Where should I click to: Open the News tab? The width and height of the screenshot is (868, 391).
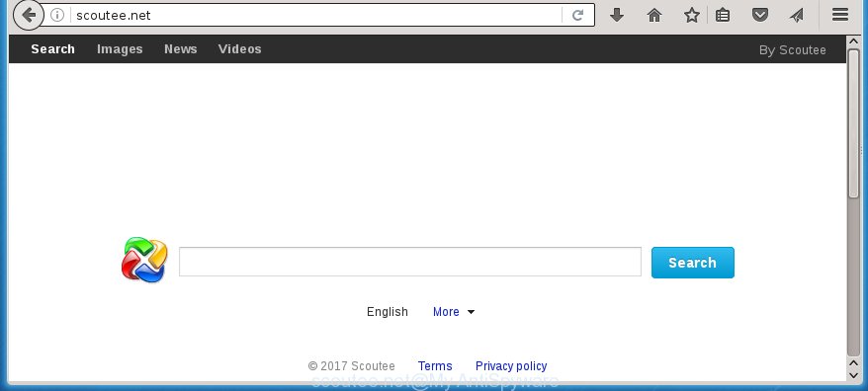[181, 49]
